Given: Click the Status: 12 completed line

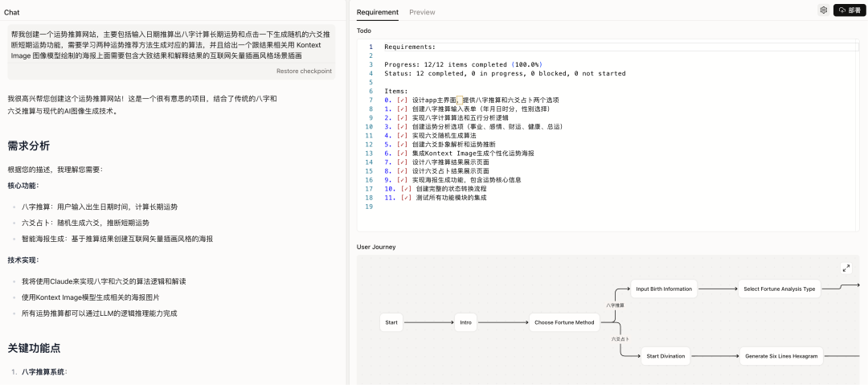Looking at the screenshot, I should (x=505, y=74).
